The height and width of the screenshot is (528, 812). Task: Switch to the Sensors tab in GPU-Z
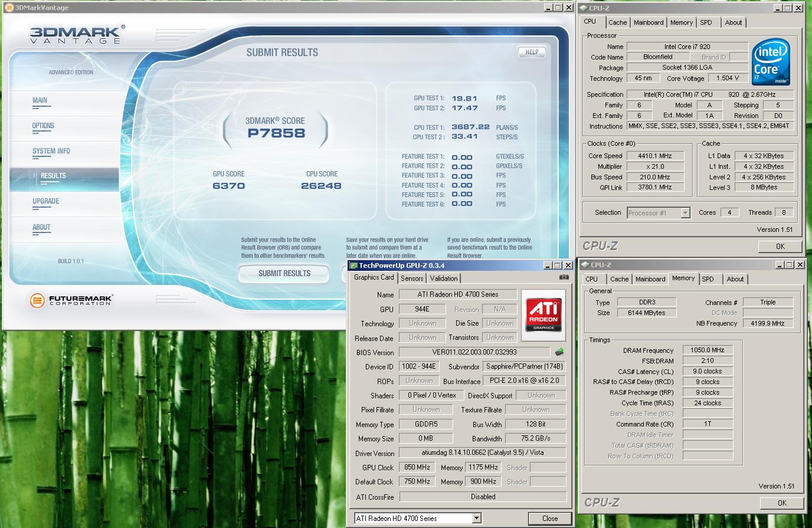412,278
